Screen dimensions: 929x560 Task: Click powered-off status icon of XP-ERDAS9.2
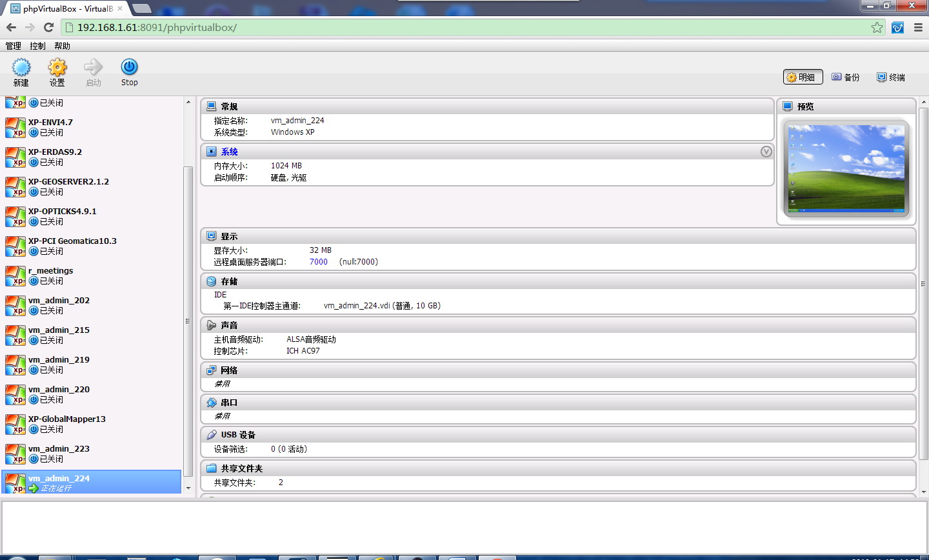point(34,163)
